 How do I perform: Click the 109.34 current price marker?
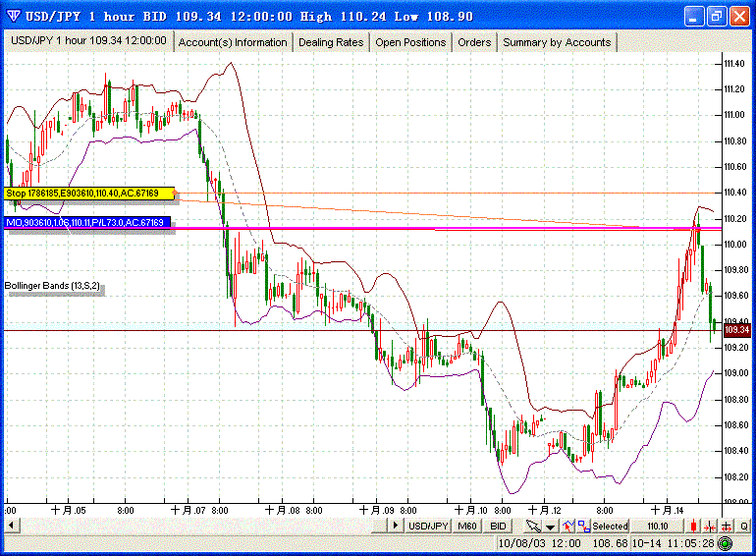tap(737, 330)
